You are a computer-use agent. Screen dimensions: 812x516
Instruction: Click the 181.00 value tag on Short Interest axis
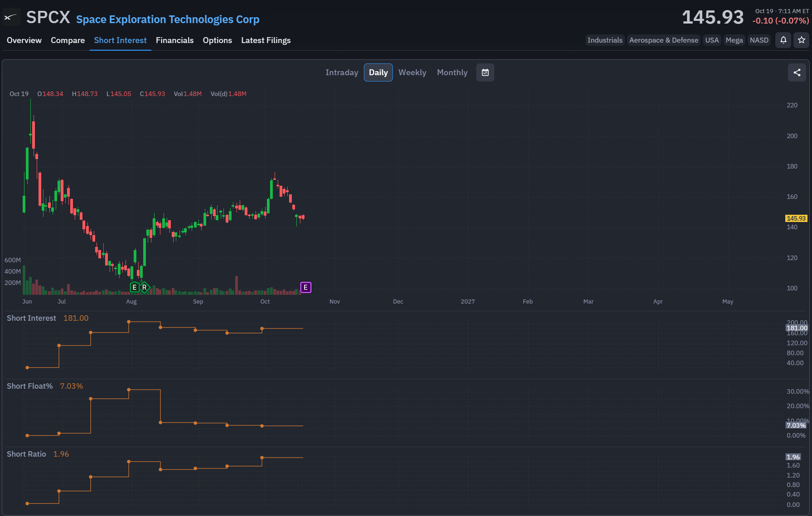pos(797,328)
